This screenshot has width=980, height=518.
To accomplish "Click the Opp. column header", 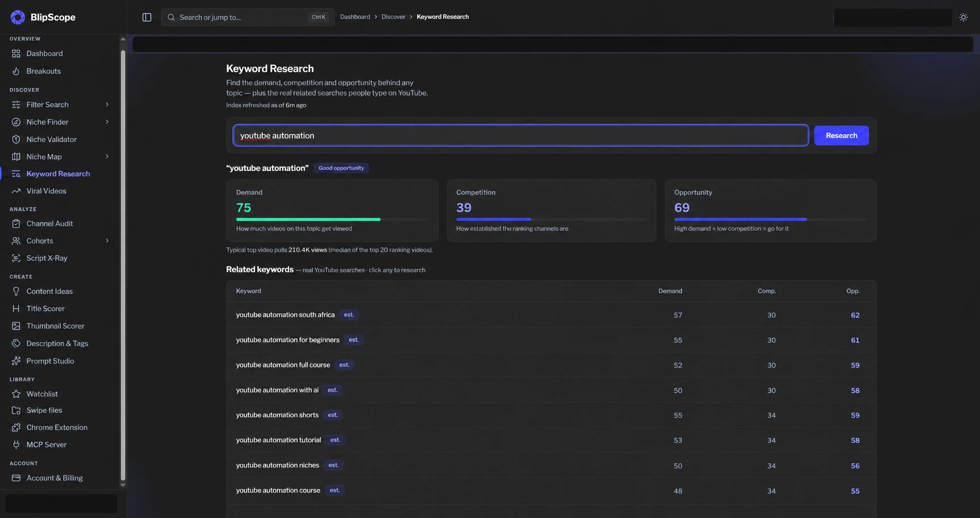I will click(853, 291).
